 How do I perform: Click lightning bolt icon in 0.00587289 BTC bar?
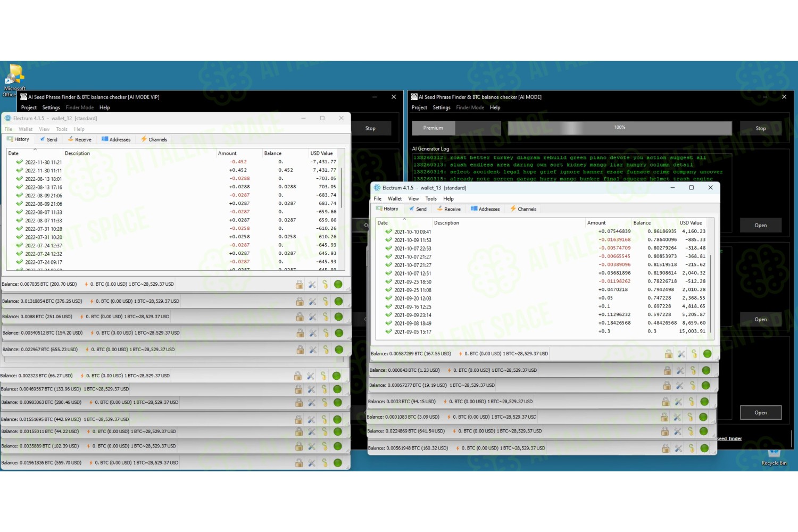click(461, 354)
